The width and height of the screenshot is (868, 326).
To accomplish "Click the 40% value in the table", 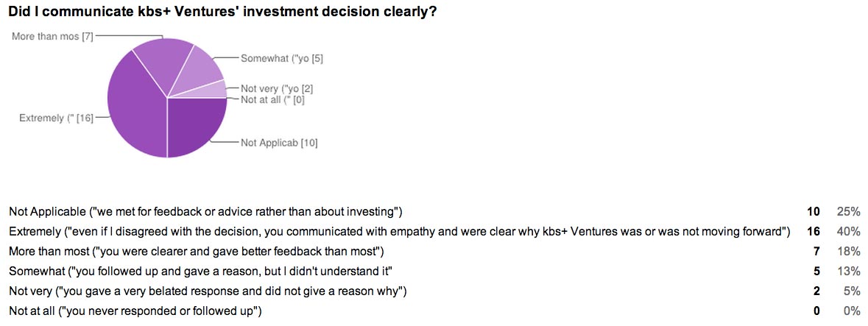I will tap(848, 232).
